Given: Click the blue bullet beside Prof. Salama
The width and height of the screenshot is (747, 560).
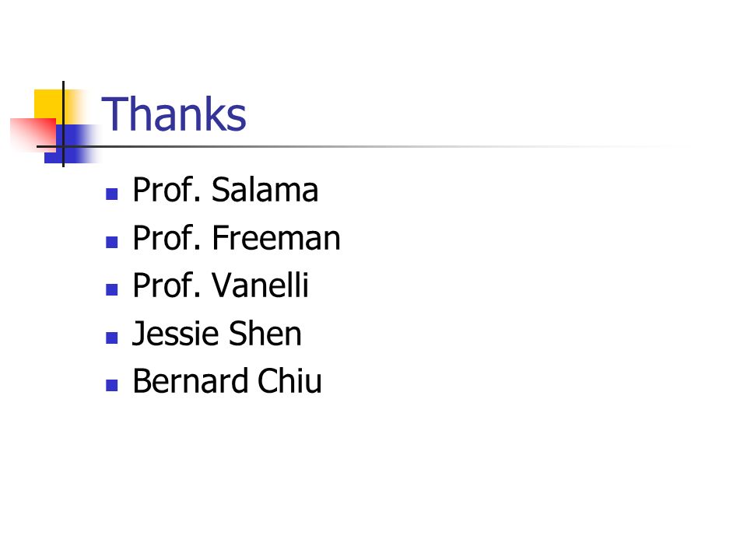Looking at the screenshot, I should click(112, 194).
